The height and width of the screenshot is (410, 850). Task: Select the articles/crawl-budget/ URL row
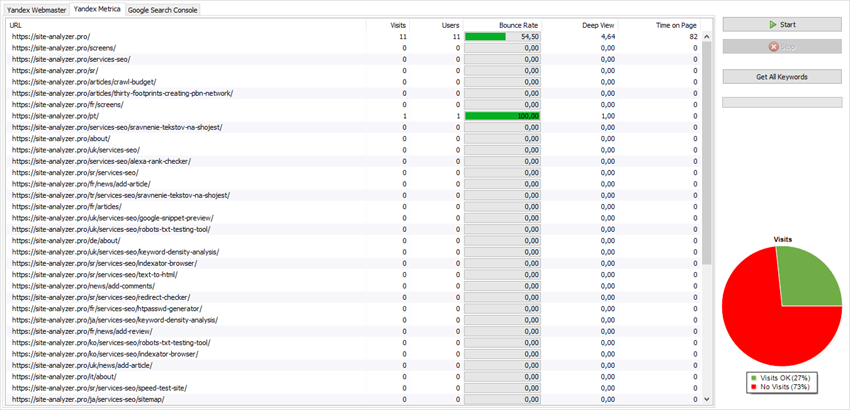click(355, 82)
